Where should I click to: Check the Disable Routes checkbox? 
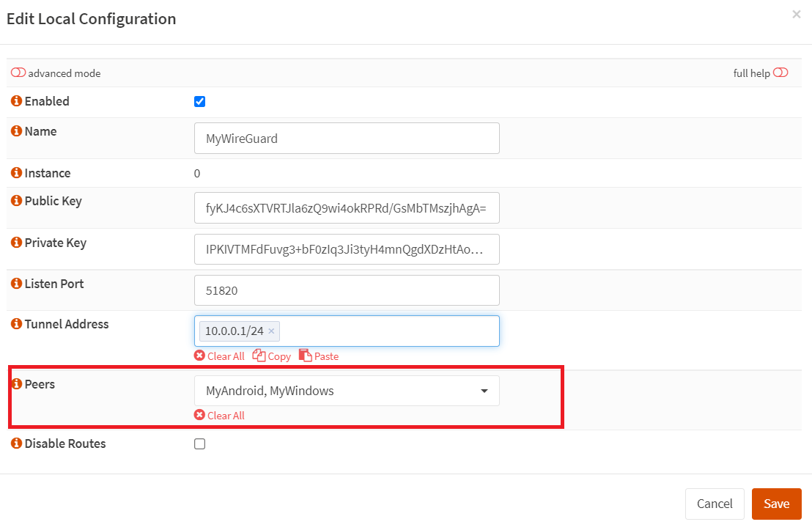[x=199, y=443]
